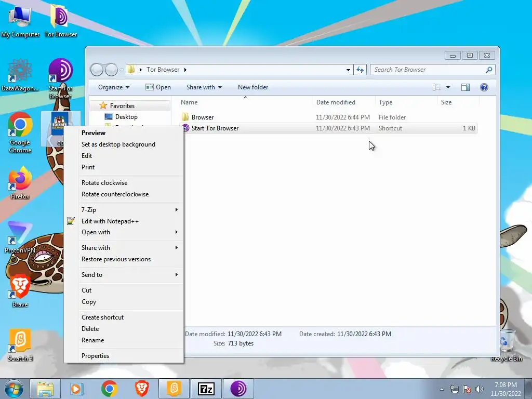Open the address bar history dropdown

(348, 70)
